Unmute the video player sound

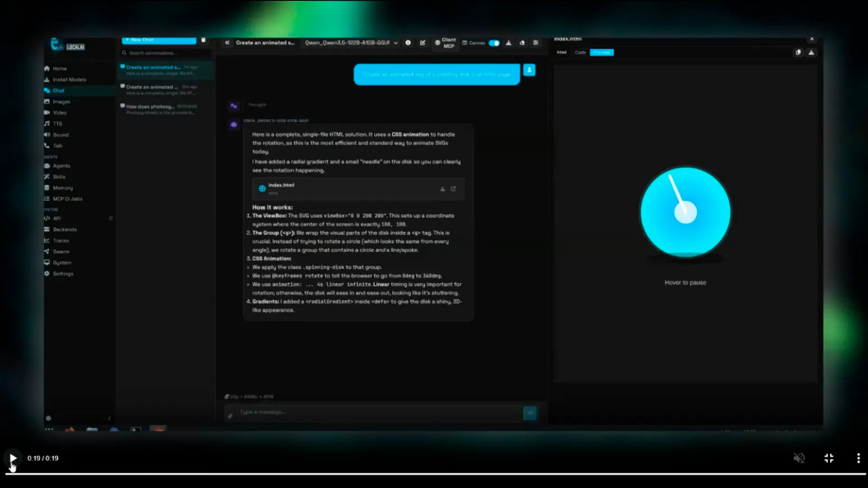[x=799, y=458]
